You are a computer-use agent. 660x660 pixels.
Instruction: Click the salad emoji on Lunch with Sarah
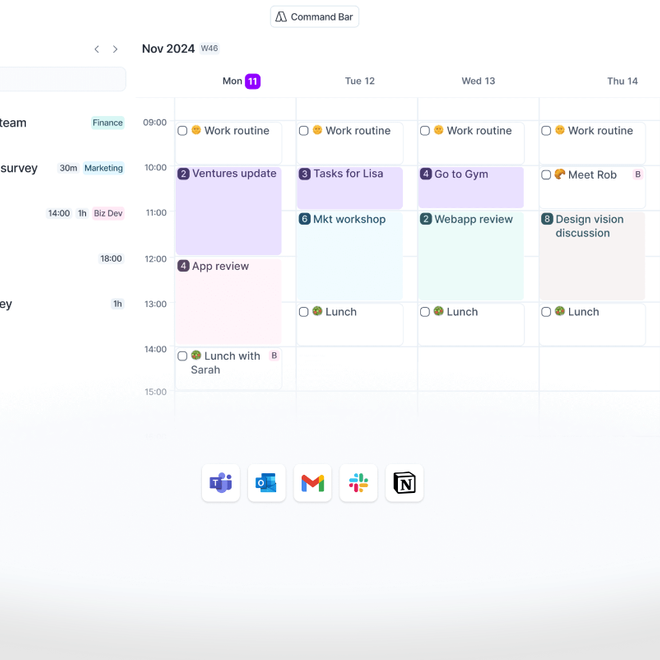[x=196, y=355]
